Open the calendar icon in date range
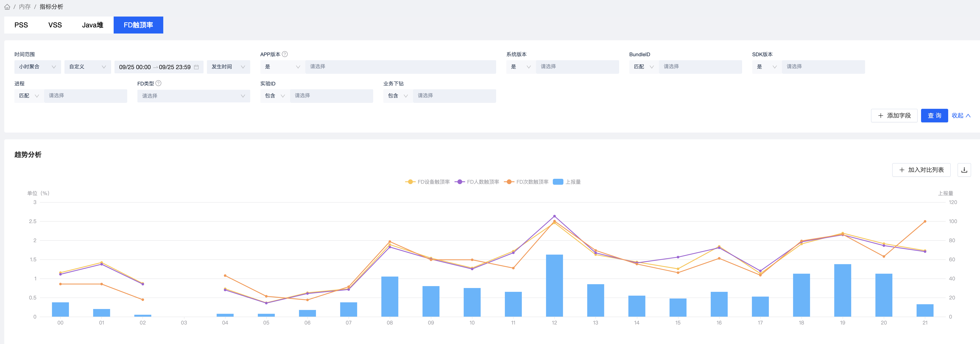Screen dimensions: 980x344 196,67
